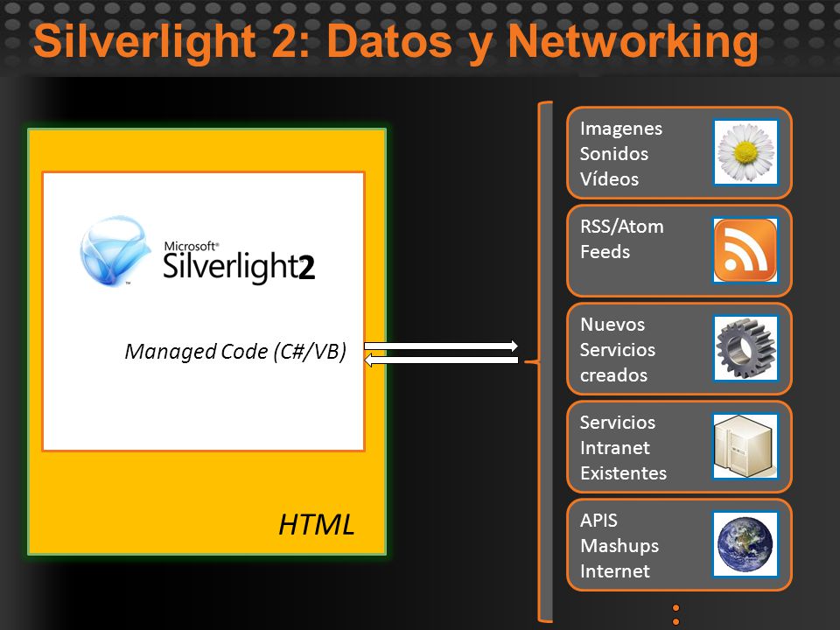Select the 'Managed Code (C#/VB)' text
840x630 pixels.
point(235,352)
